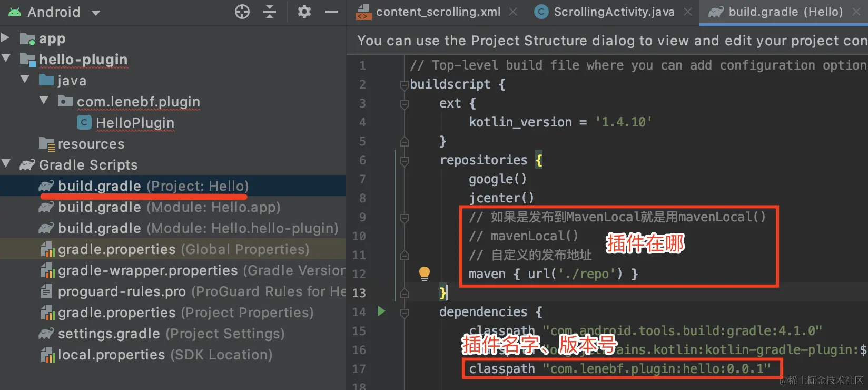The height and width of the screenshot is (390, 868).
Task: Collapse the Gradle Scripts node
Action: coord(6,163)
